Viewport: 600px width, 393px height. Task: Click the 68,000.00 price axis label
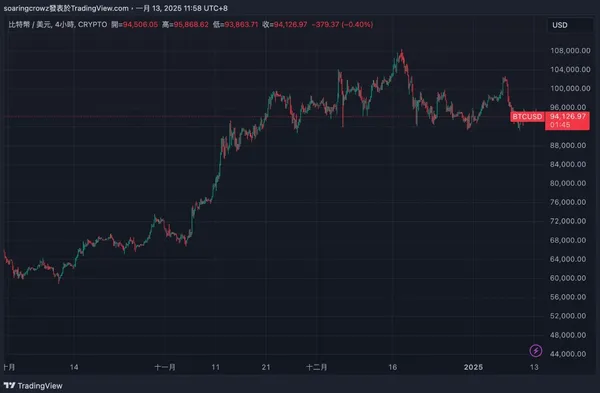568,240
